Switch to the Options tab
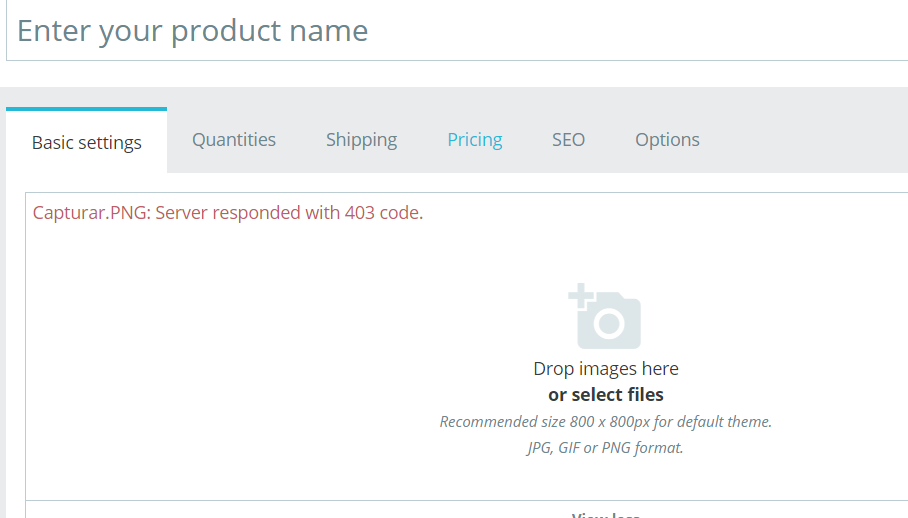 point(667,140)
